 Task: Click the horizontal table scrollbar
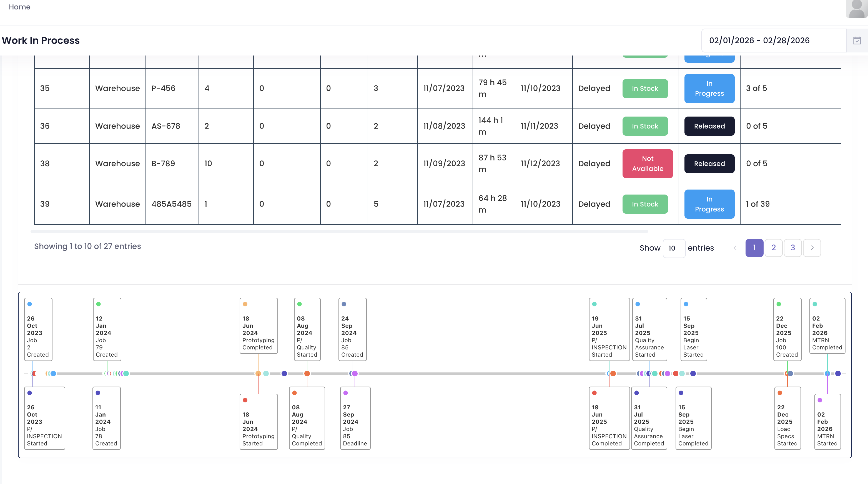pos(339,231)
